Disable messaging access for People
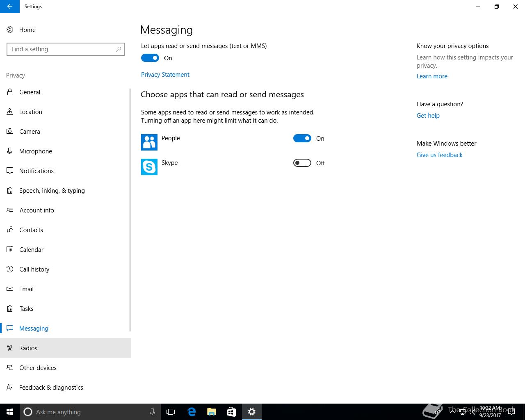 click(x=302, y=139)
